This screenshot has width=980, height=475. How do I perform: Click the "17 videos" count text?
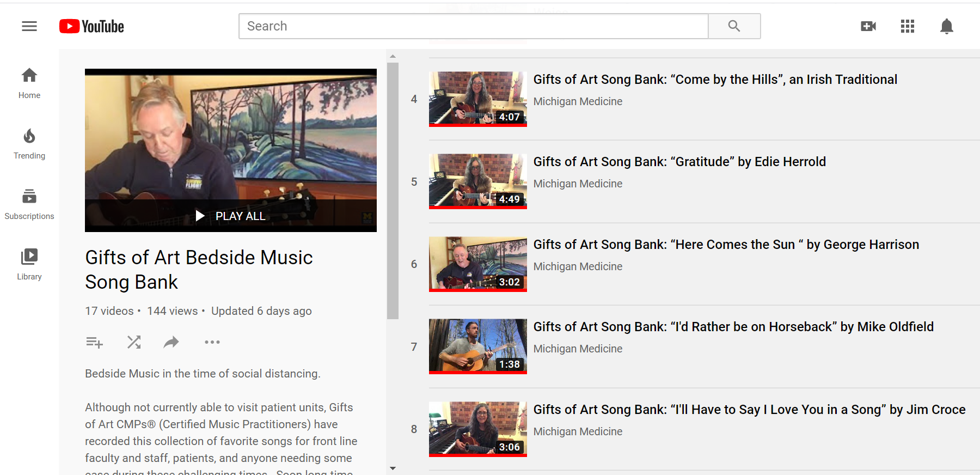(x=109, y=311)
